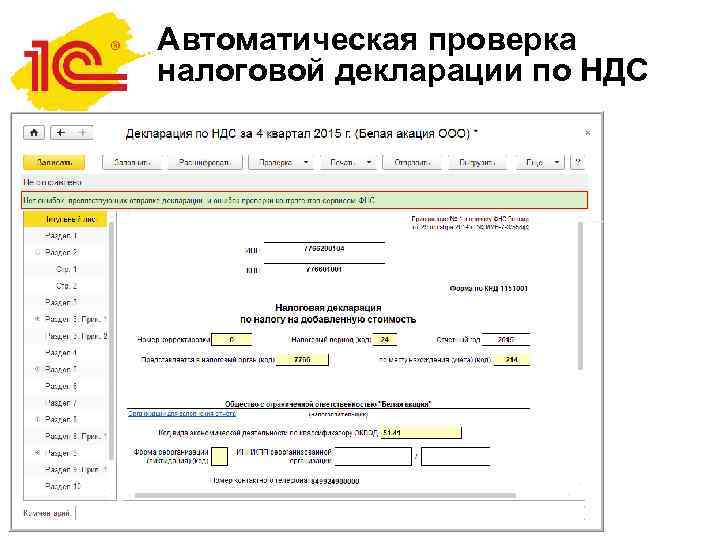Open the Печать dropdown menu
Image resolution: width=720 pixels, height=540 pixels.
tap(348, 162)
